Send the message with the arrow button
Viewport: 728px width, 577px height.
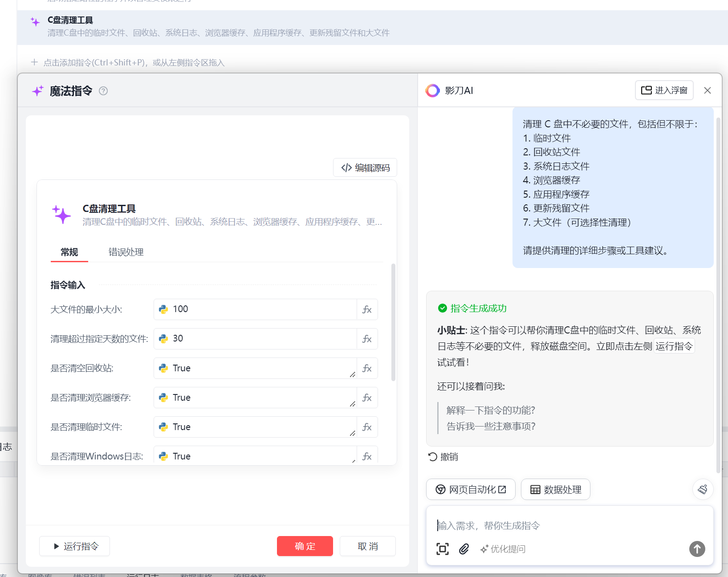[697, 549]
